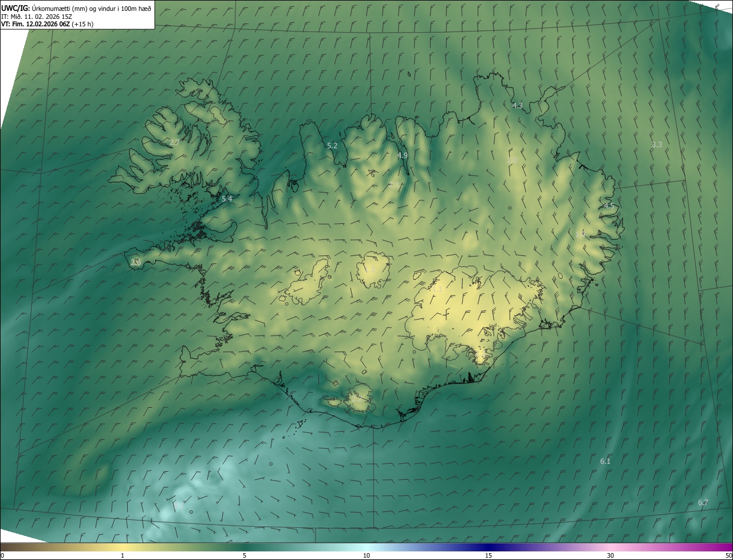
Task: Click the 4.5 value label on the east coast
Action: click(x=609, y=206)
